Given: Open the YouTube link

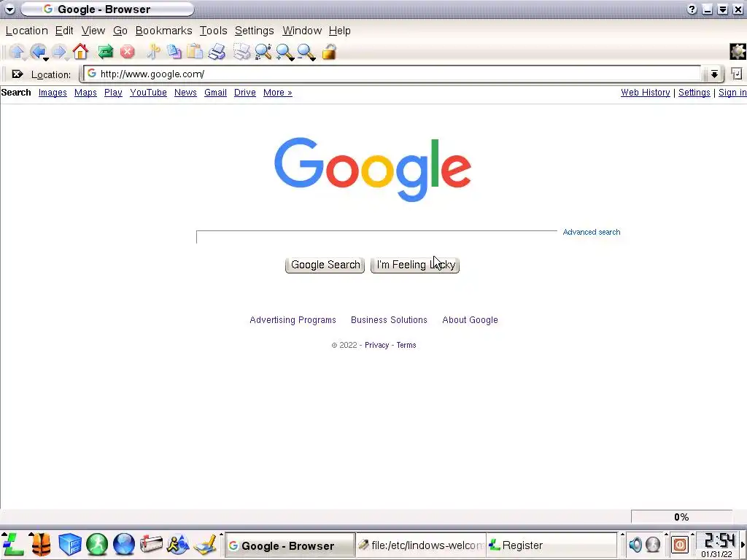Looking at the screenshot, I should [148, 93].
